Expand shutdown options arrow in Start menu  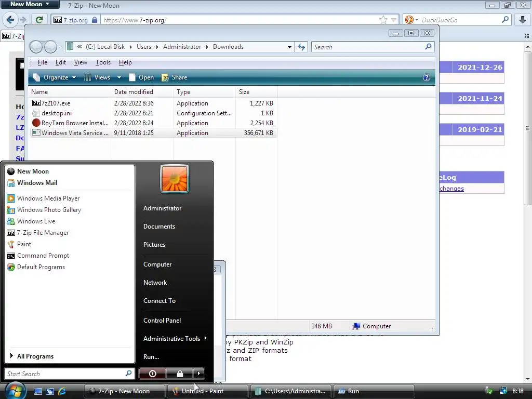(x=199, y=374)
